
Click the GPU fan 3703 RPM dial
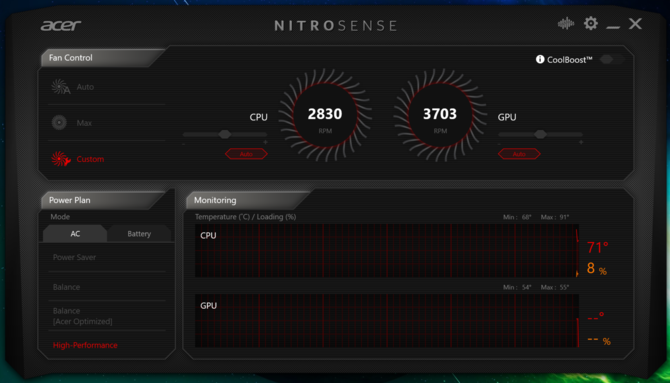(x=440, y=115)
